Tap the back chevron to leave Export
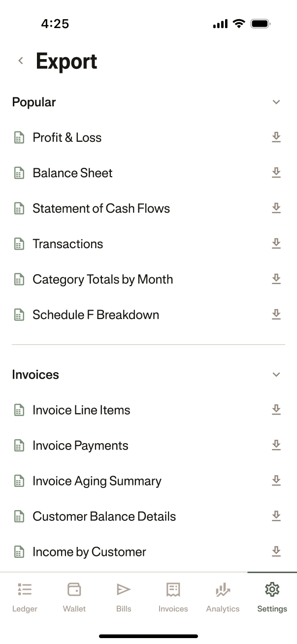The width and height of the screenshot is (297, 644). [21, 60]
